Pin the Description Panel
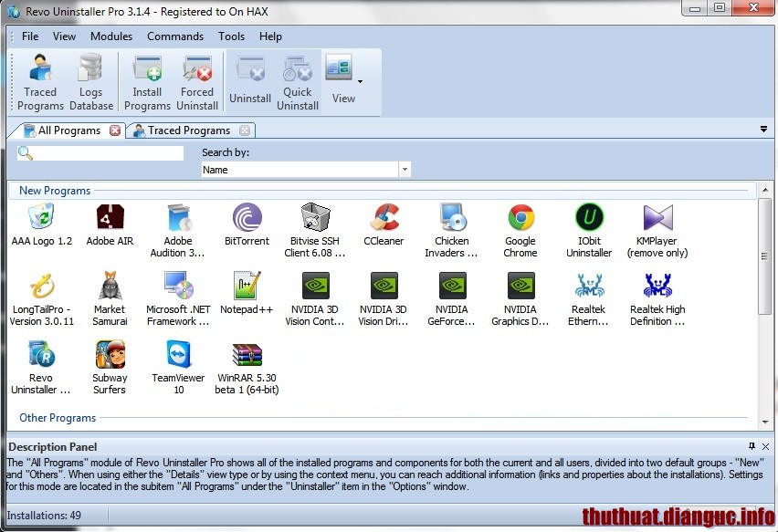 point(752,446)
